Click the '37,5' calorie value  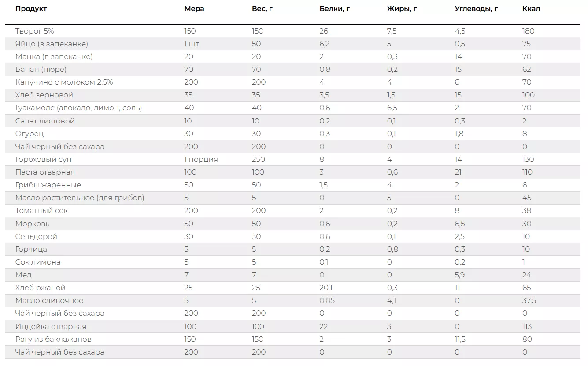(x=529, y=300)
